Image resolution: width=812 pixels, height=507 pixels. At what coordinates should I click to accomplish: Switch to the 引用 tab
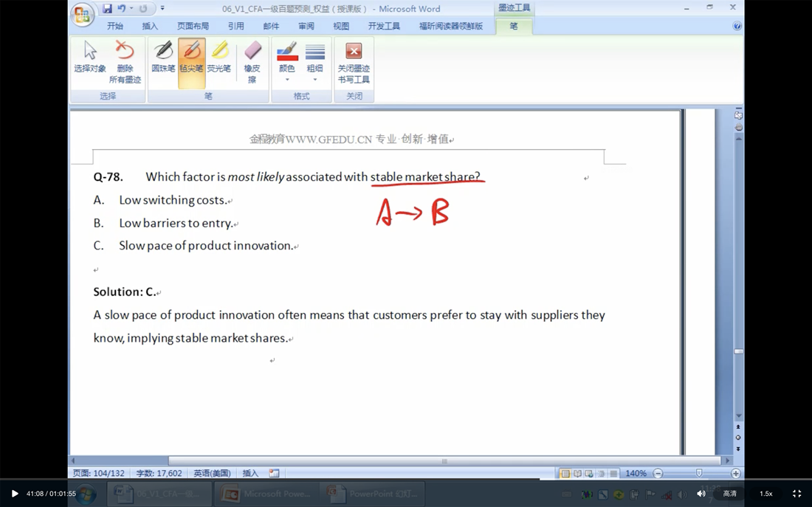[235, 26]
